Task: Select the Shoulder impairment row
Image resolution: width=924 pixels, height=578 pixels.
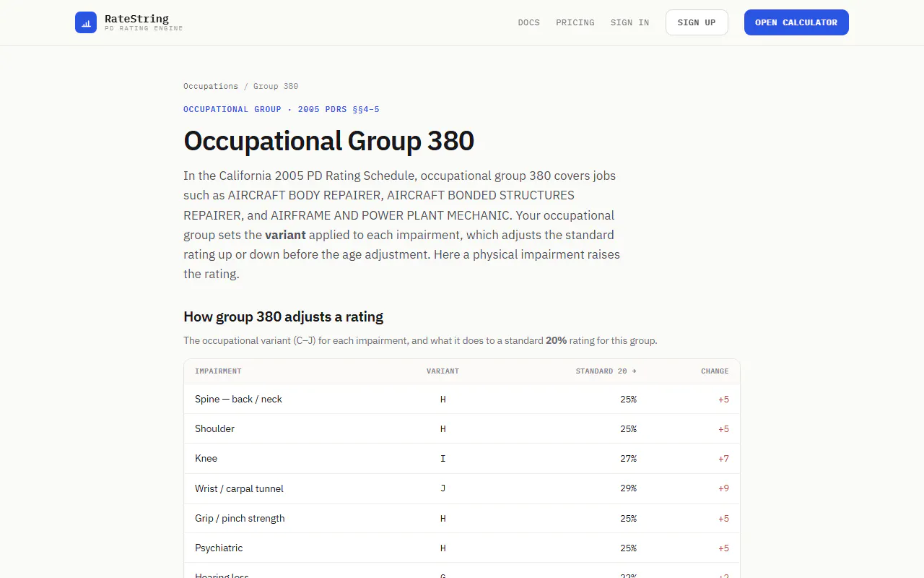Action: tap(462, 428)
